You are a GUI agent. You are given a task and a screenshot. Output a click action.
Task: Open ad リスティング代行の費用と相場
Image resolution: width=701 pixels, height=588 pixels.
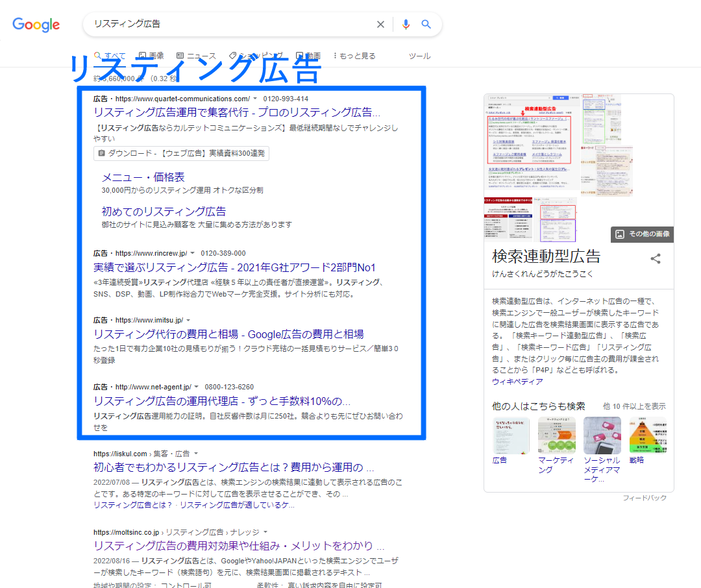[x=228, y=334]
